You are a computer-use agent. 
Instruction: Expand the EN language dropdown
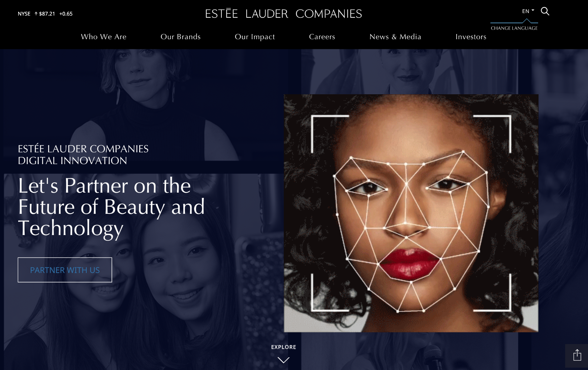click(x=528, y=11)
